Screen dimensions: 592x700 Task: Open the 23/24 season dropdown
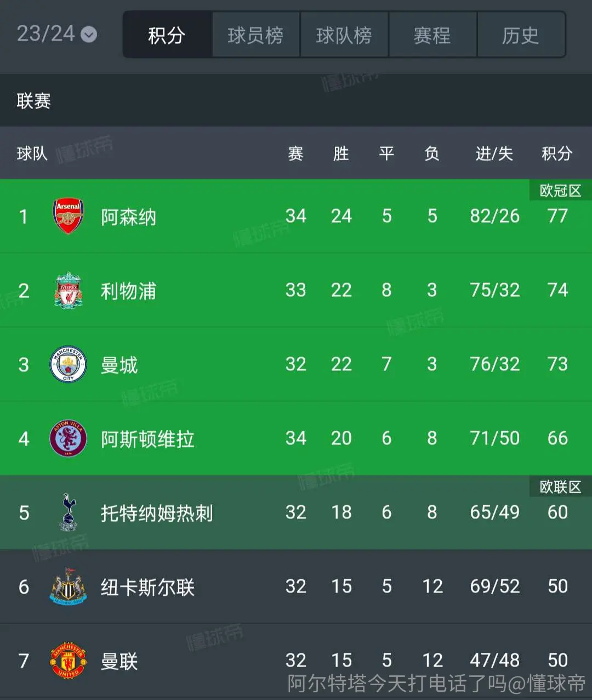point(57,34)
